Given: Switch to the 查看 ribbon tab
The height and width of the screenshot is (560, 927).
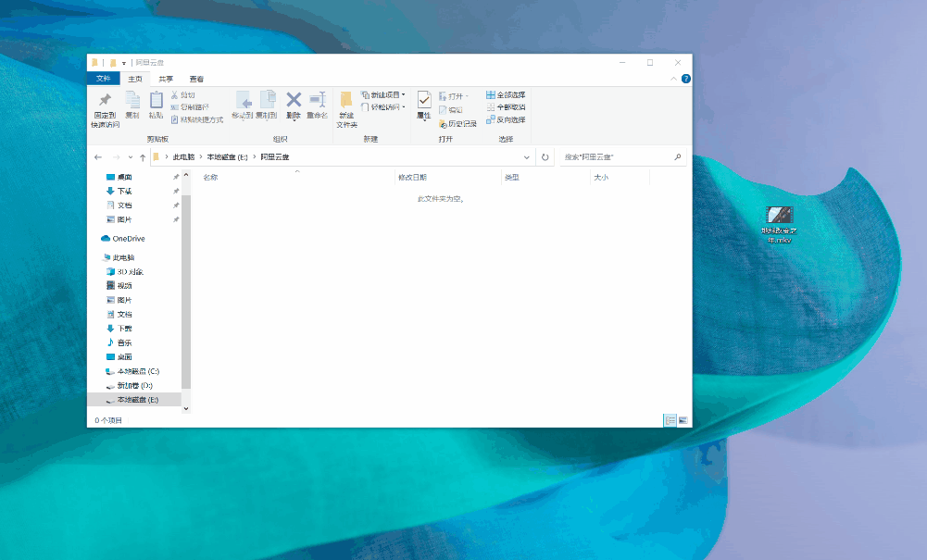Looking at the screenshot, I should tap(196, 79).
